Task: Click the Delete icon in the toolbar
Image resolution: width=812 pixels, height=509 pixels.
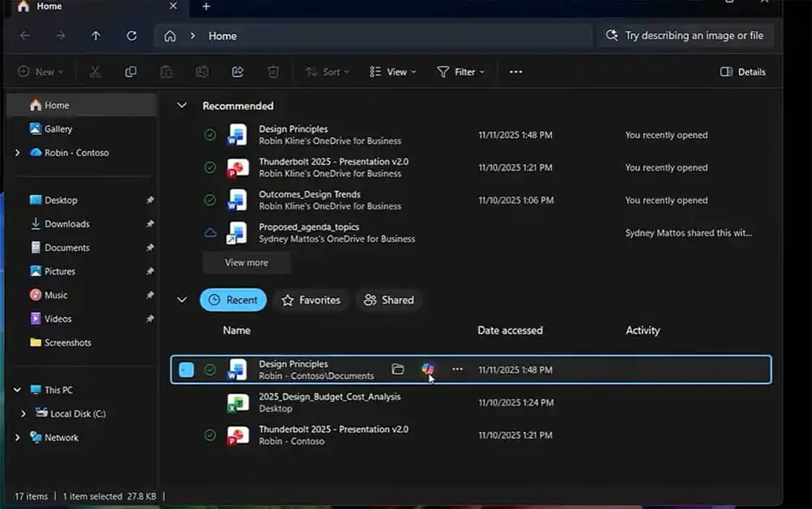Action: pyautogui.click(x=273, y=72)
